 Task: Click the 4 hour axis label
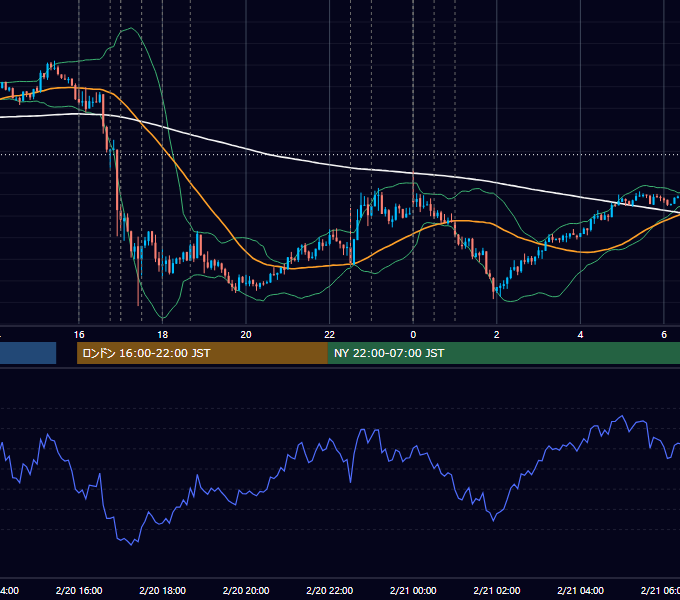580,335
